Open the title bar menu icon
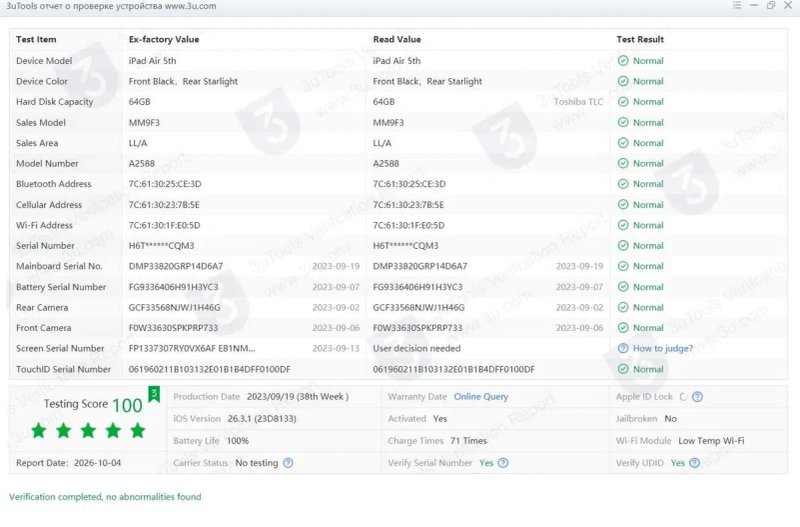800x527 pixels. point(737,5)
